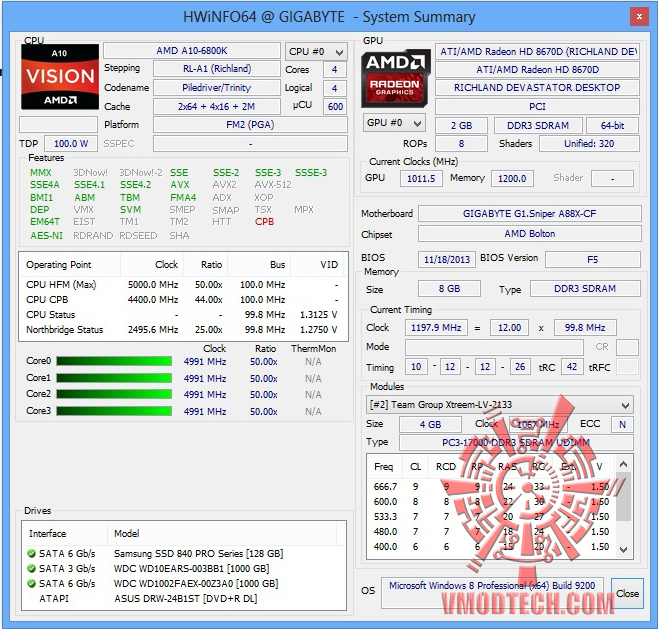Click the TDP 100.0 W field

pyautogui.click(x=71, y=144)
